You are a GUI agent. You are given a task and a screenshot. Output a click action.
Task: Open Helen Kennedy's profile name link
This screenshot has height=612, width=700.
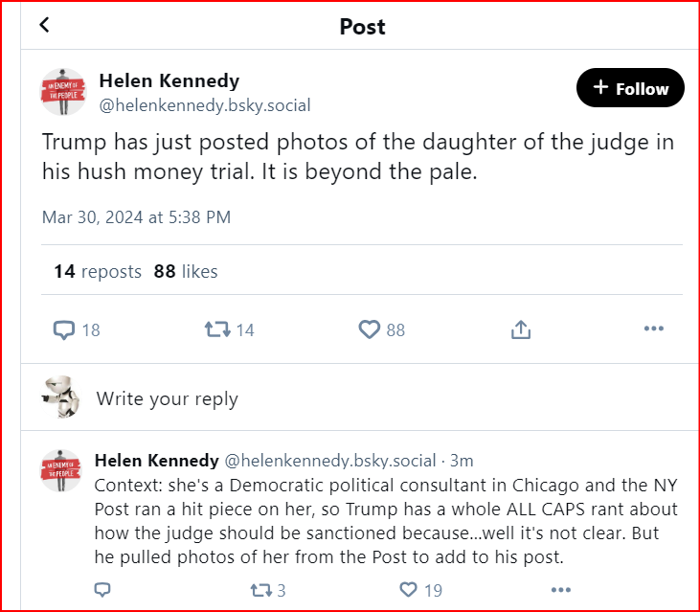coord(169,80)
